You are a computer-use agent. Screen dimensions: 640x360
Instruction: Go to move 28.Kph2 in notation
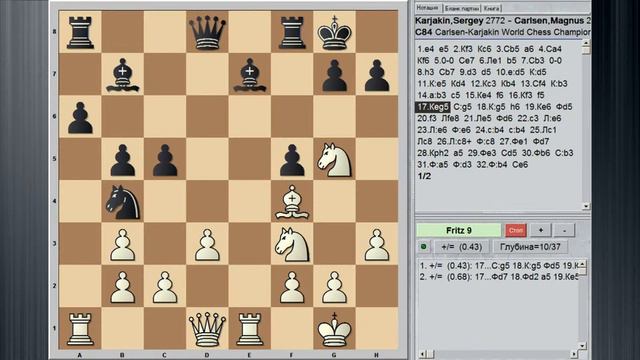click(x=433, y=153)
